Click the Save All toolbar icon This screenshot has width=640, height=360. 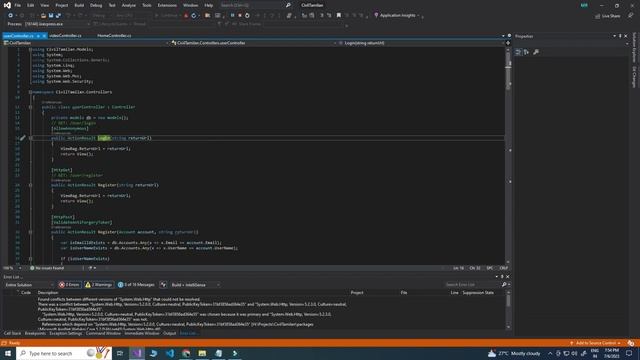click(x=58, y=16)
